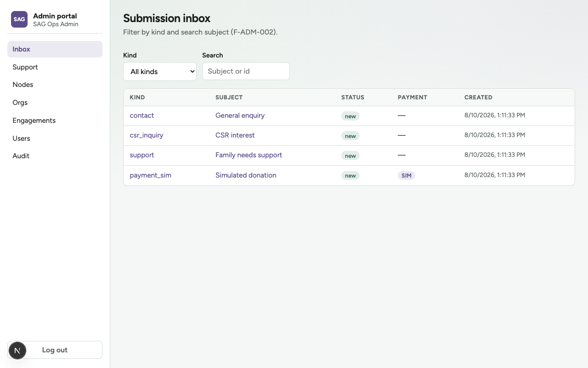Open the Next.js dev tools indicator
The width and height of the screenshot is (588, 368).
click(x=17, y=351)
